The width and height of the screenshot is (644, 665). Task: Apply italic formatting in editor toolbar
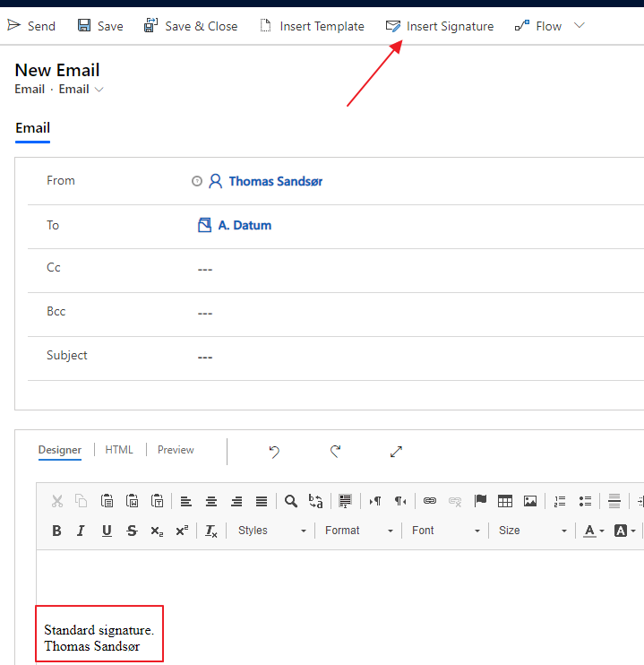(81, 531)
